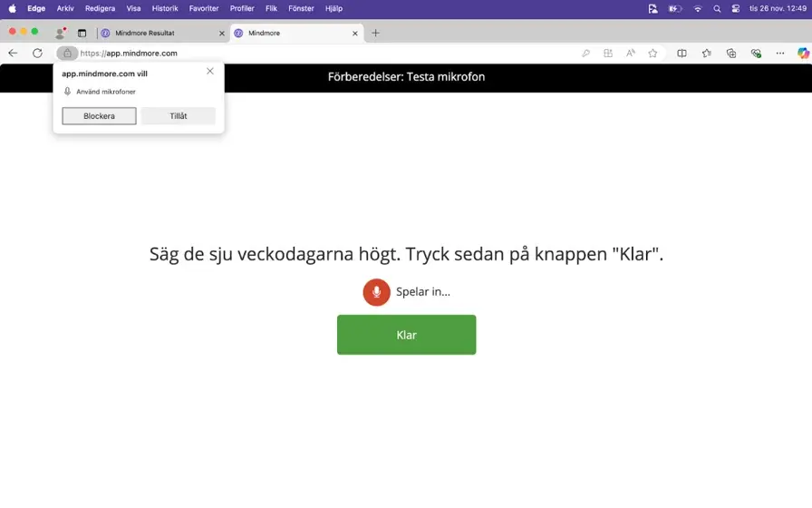Open the Historik menu

click(165, 8)
